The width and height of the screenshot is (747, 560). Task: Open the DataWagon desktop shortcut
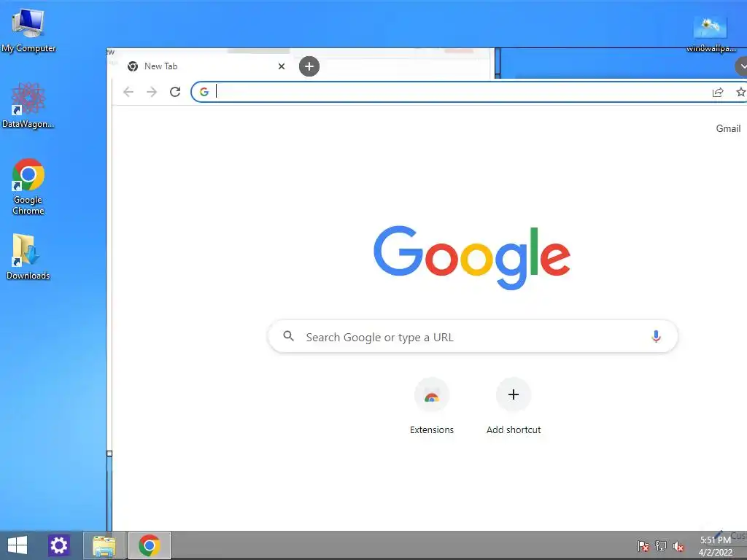28,105
